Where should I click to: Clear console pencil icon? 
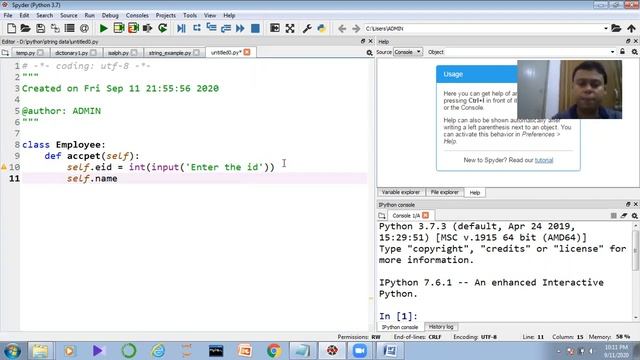click(624, 216)
